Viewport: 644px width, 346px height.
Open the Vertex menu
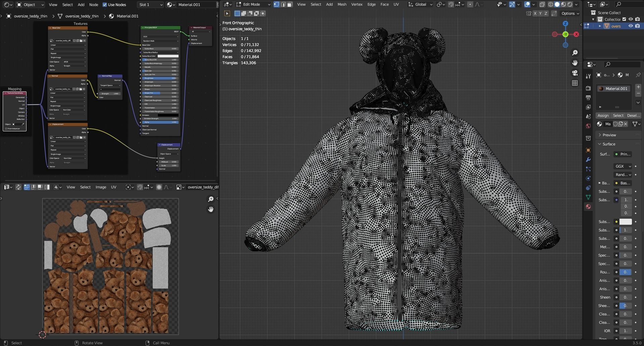click(357, 4)
